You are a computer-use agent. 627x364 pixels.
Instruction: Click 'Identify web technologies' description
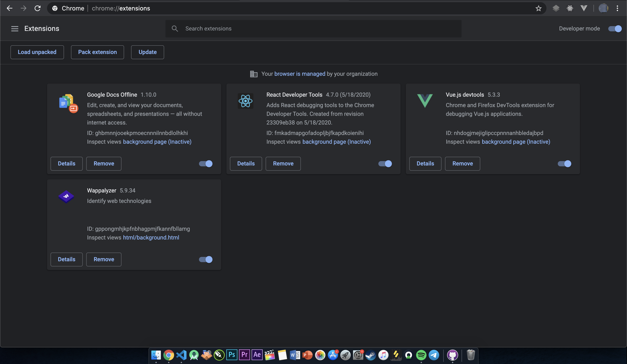(x=119, y=201)
